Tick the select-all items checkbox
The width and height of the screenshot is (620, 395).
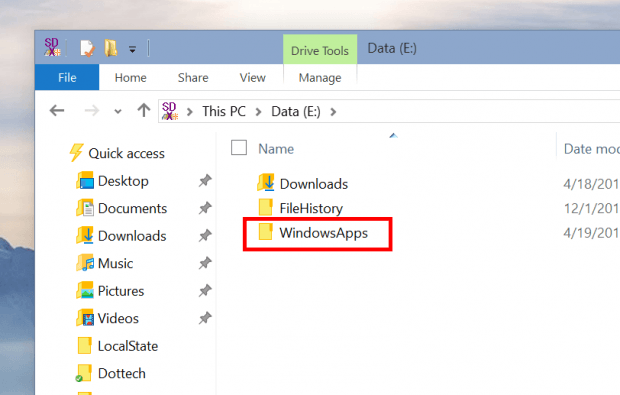(239, 148)
